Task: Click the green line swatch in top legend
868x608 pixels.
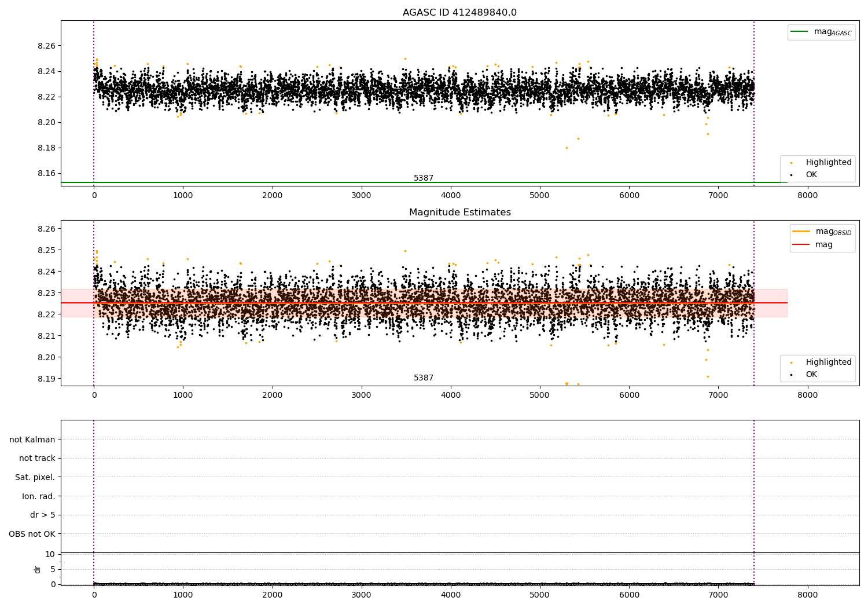Action: [800, 32]
